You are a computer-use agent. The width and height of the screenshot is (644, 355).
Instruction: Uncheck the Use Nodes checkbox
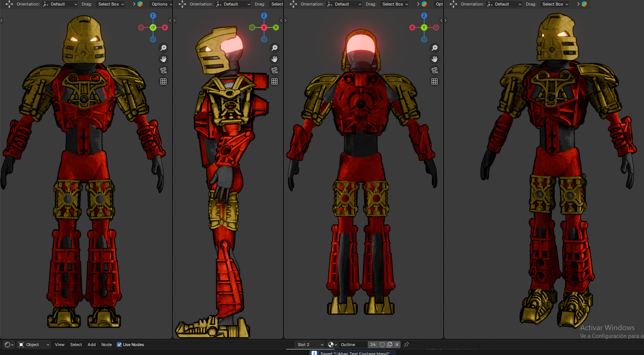pyautogui.click(x=119, y=345)
